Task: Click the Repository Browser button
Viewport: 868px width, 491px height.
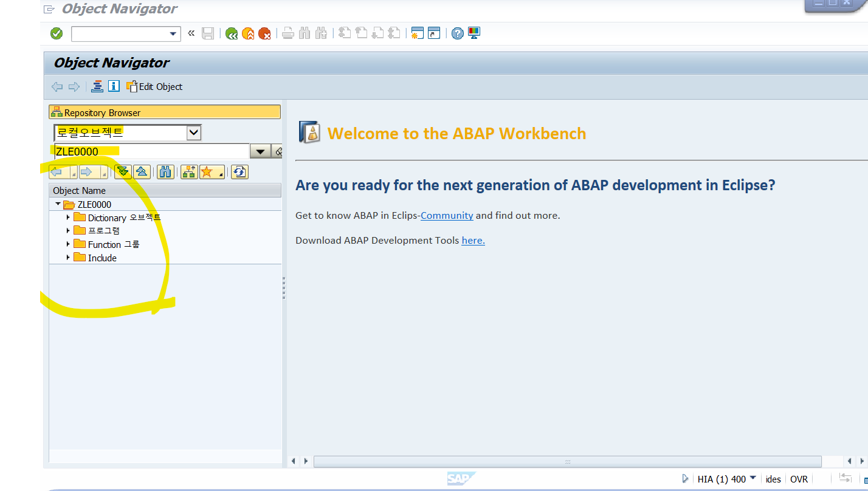Action: tap(165, 112)
